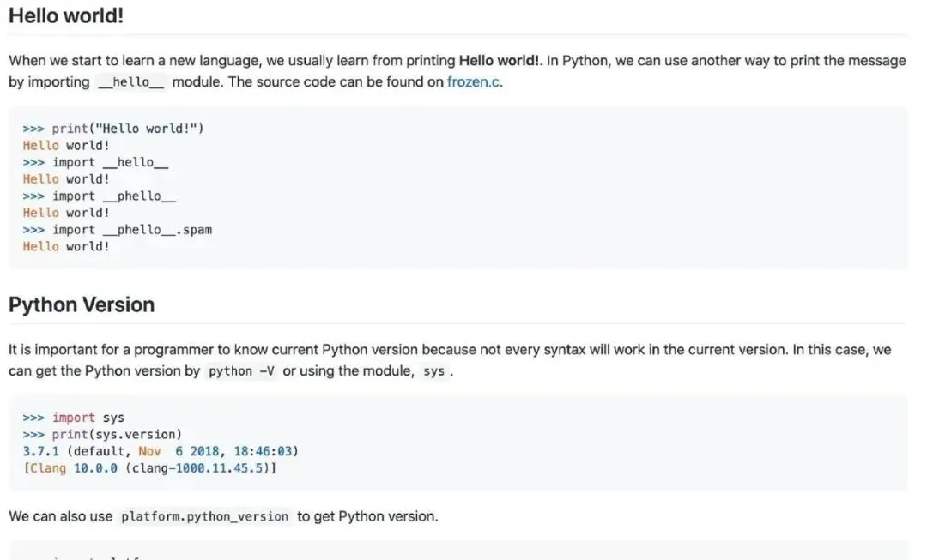Click the output line starting "3.7.1 (default"

click(x=161, y=451)
